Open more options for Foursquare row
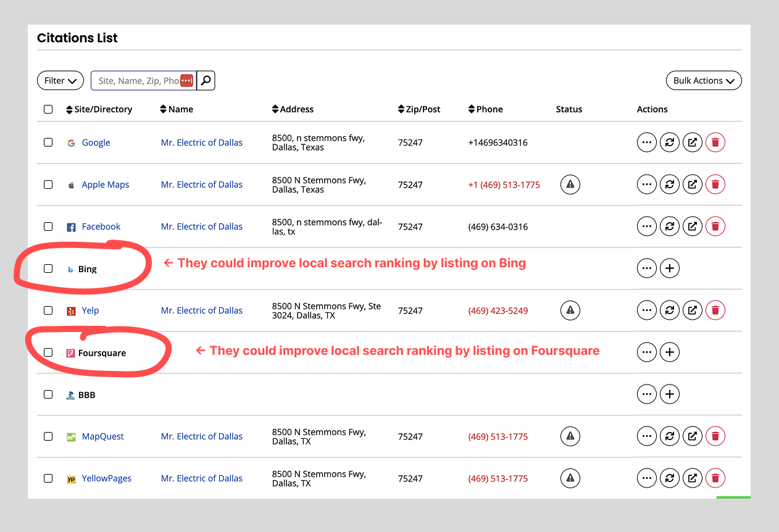This screenshot has height=532, width=779. [647, 352]
